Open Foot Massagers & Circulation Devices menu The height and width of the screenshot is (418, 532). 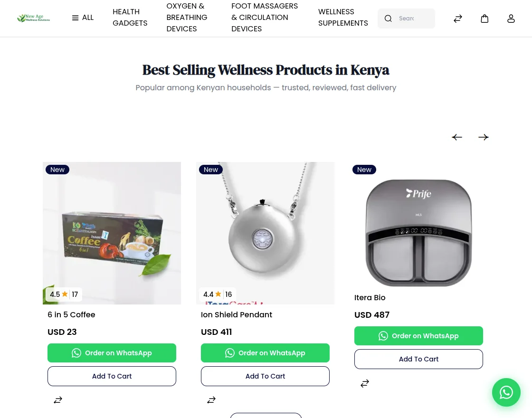pos(265,17)
